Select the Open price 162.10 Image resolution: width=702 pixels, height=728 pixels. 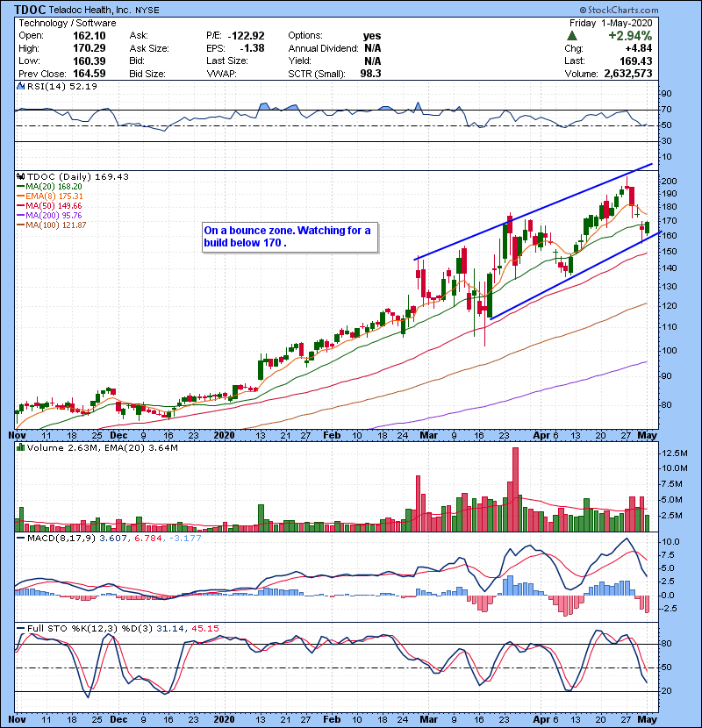90,36
